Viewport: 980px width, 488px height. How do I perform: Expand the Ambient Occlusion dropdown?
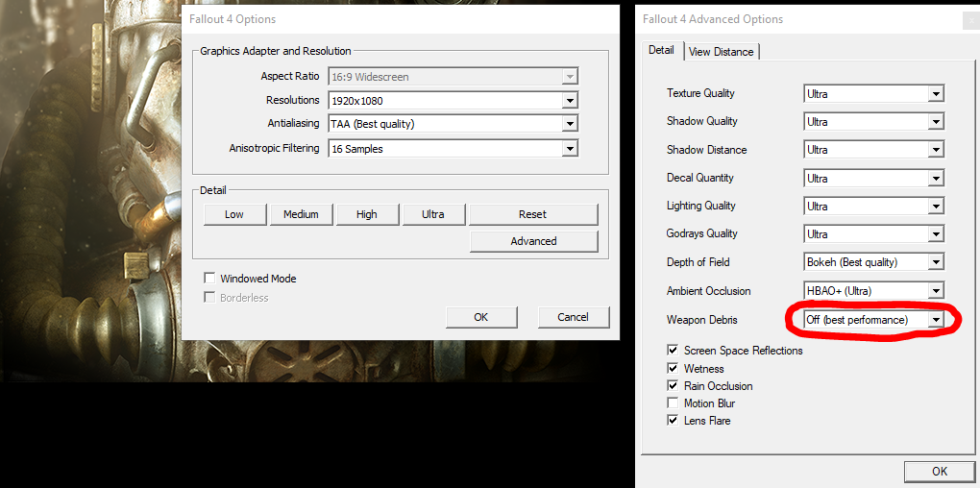(873, 291)
